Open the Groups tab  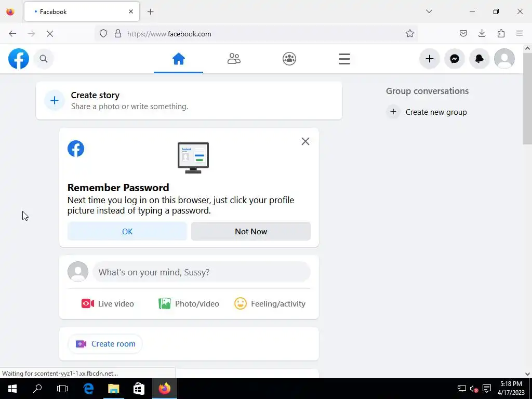tap(289, 59)
